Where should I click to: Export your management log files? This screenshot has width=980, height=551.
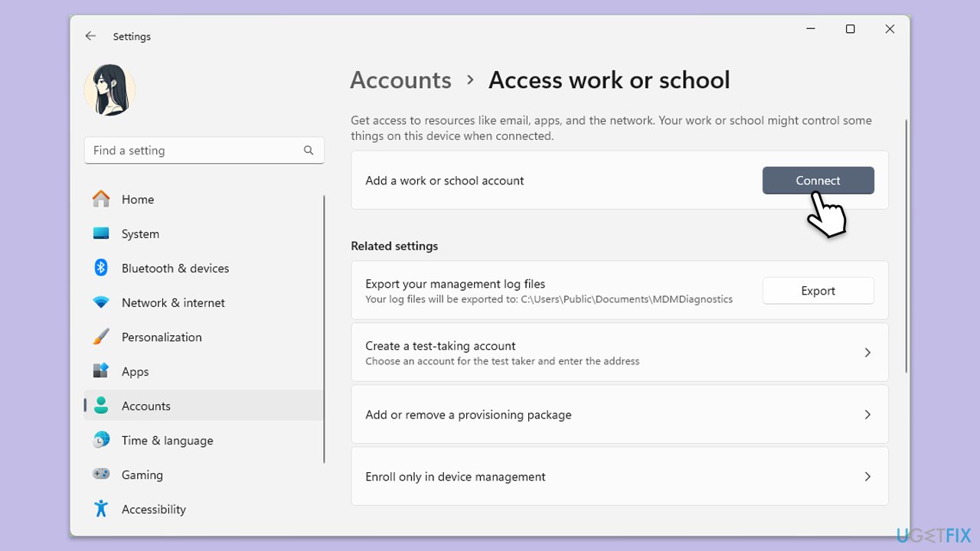click(x=818, y=291)
